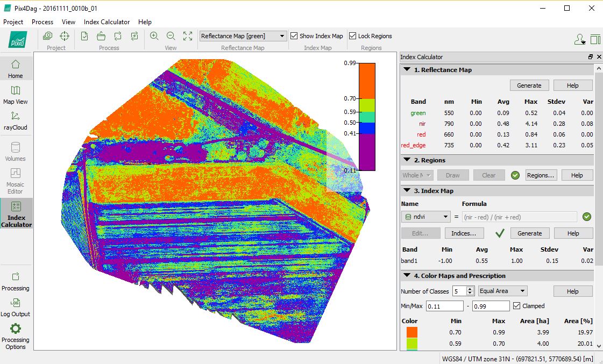
Task: Collapse the 3. Index Map section
Action: tap(407, 190)
